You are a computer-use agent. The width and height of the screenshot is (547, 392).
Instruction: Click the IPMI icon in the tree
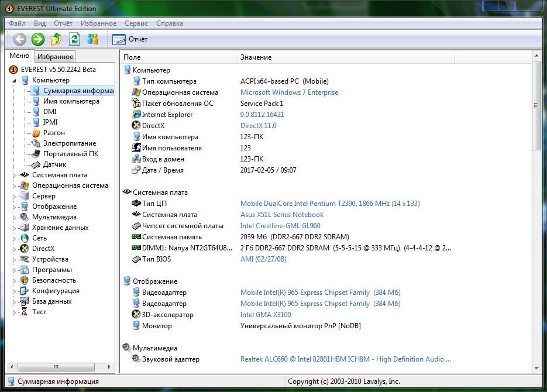[36, 122]
